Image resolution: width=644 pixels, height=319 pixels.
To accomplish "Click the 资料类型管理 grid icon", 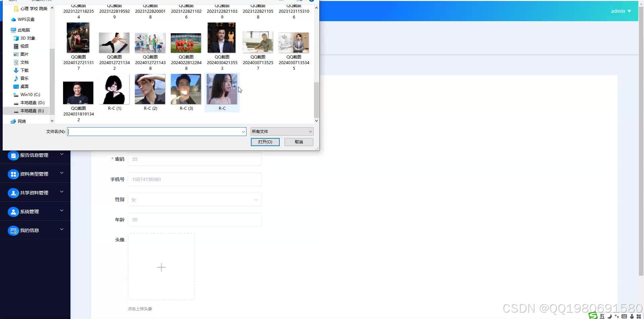I will pos(13,174).
